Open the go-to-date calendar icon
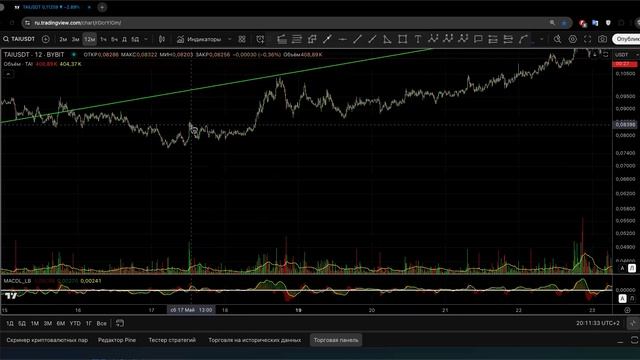Screen dimensions: 640x360 coord(120,323)
